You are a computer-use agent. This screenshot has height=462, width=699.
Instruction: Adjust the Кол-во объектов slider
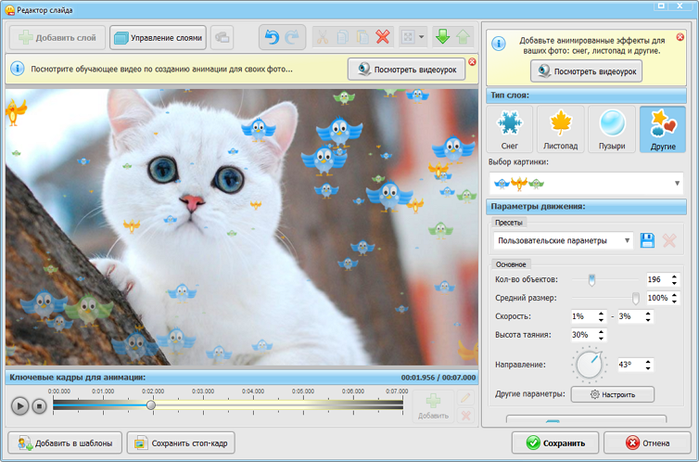click(592, 280)
